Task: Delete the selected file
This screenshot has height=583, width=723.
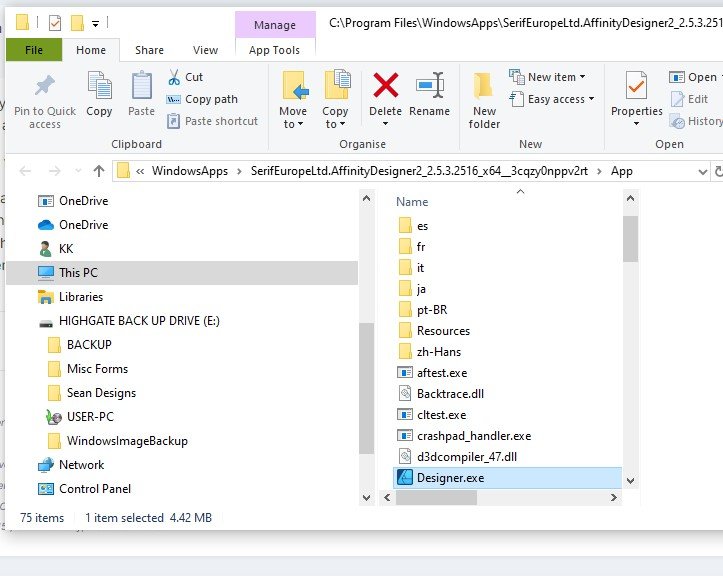Action: point(385,95)
